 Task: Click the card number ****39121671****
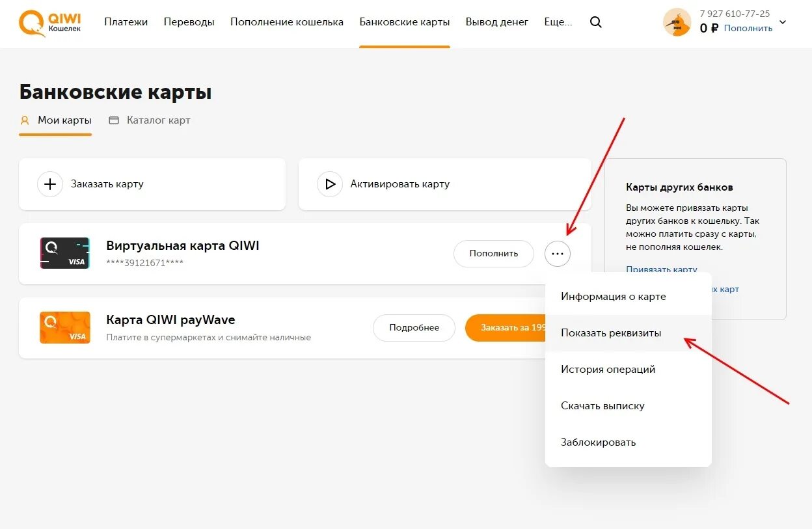point(145,263)
